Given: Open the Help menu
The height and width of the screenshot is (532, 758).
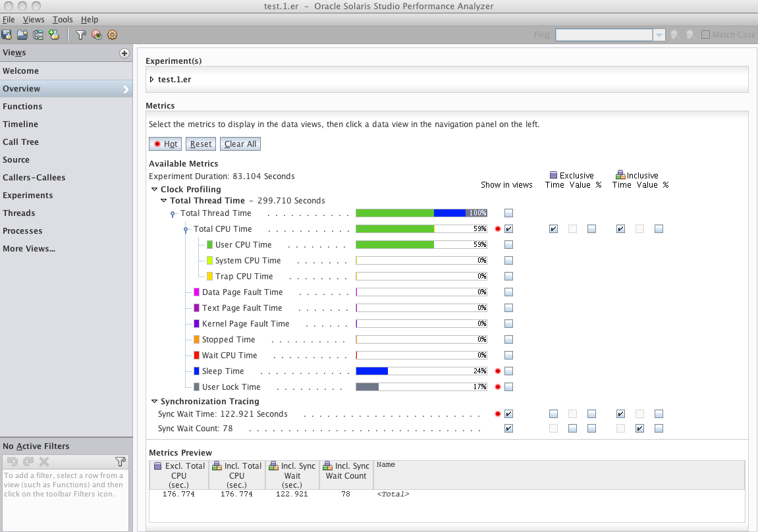Looking at the screenshot, I should point(90,19).
